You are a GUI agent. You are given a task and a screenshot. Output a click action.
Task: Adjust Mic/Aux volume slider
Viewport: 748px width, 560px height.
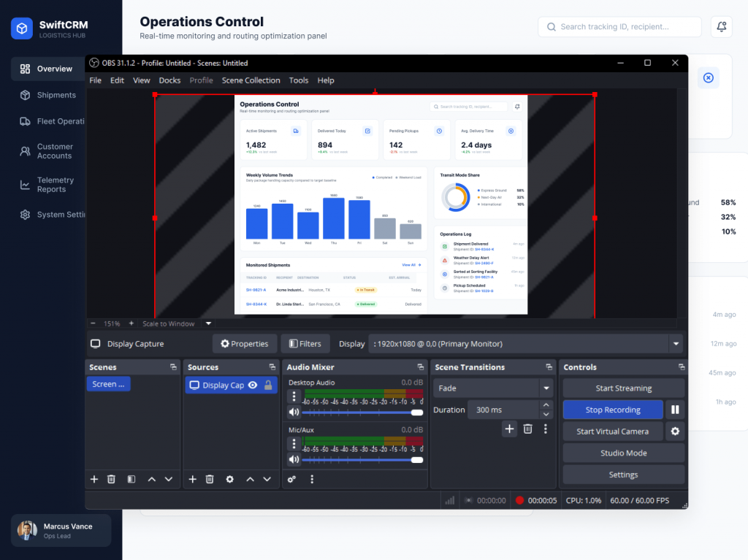362,460
